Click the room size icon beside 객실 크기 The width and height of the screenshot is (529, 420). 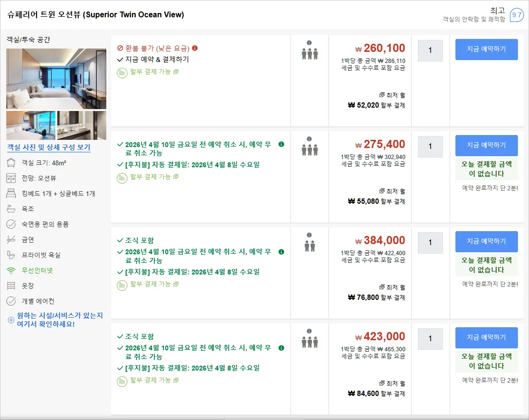click(x=11, y=163)
